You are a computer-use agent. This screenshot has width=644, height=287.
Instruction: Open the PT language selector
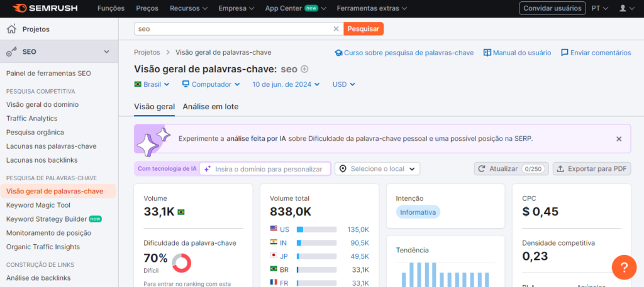coord(599,8)
